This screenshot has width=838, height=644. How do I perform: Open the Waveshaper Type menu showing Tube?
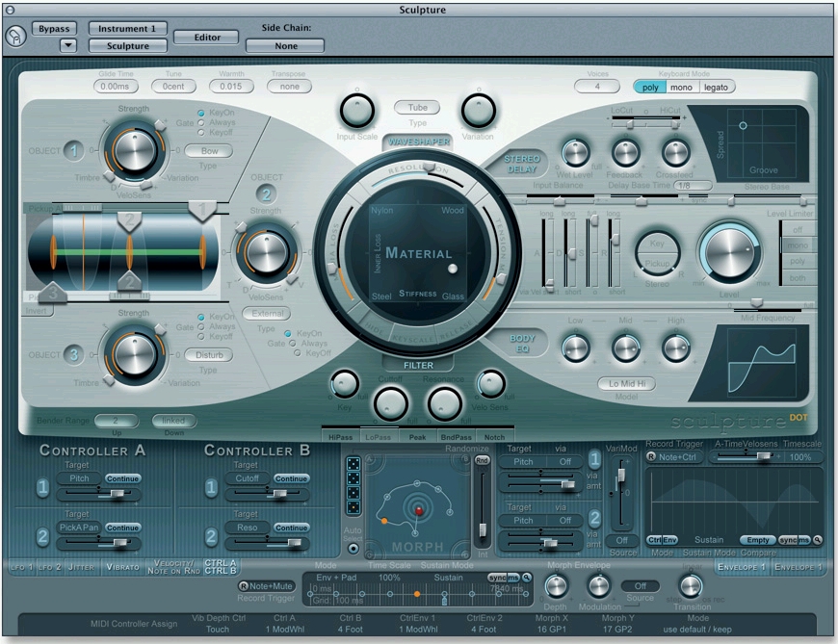(417, 108)
